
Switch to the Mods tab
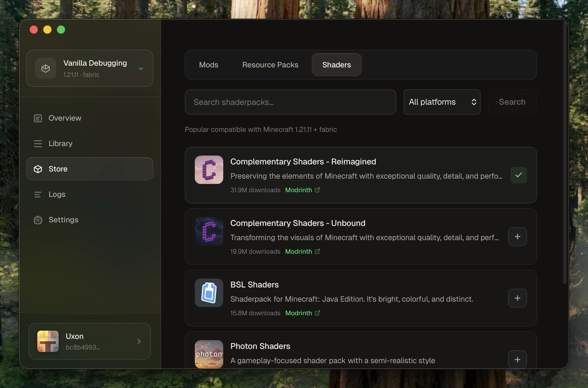tap(208, 65)
